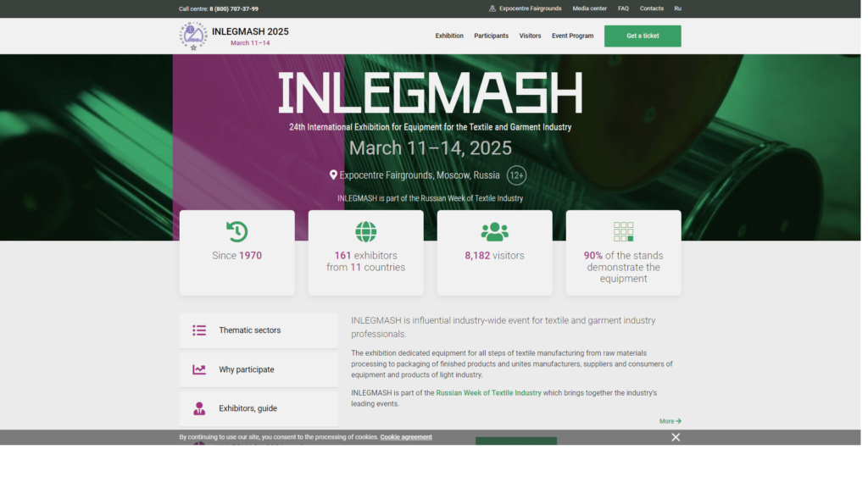Open the Exhibition menu
Screen dimensions: 868x488
(x=449, y=36)
